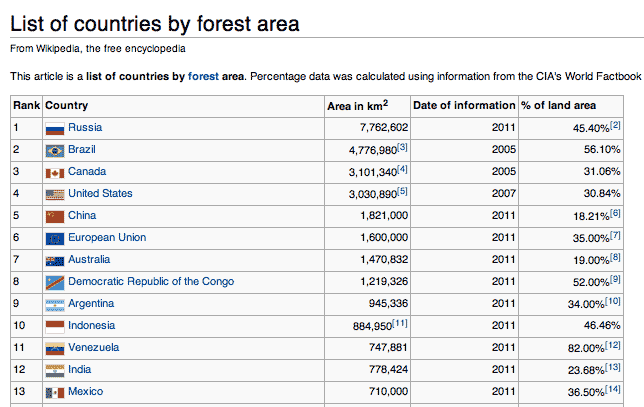Image resolution: width=644 pixels, height=407 pixels.
Task: Open citation 11 next to Indonesia area
Action: (399, 323)
